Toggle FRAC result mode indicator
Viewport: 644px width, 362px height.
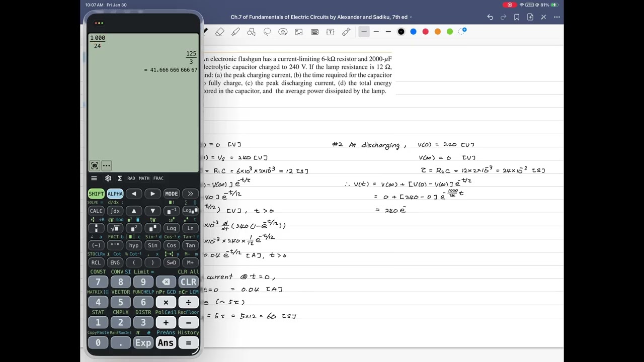158,178
